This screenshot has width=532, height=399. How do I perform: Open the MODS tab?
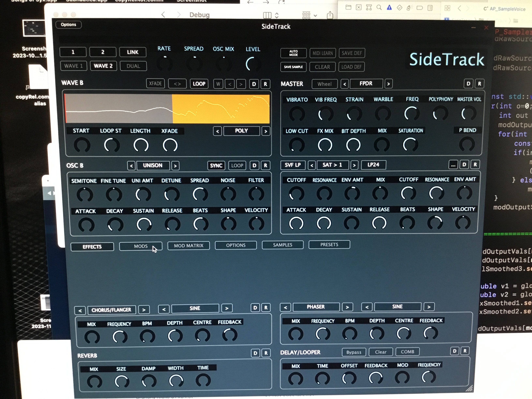tap(141, 246)
